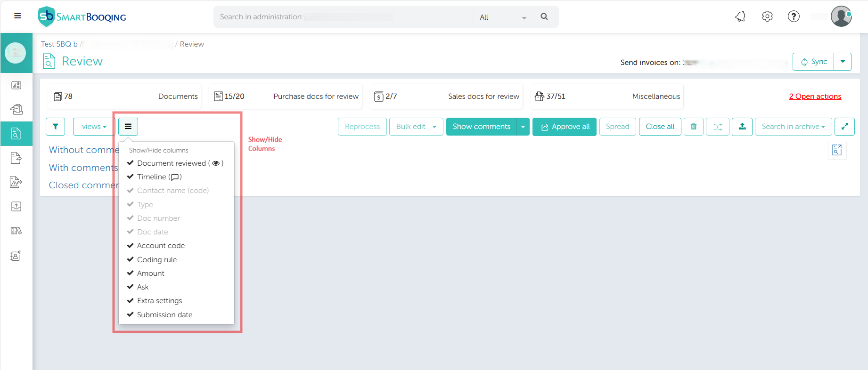Click the upload icon button

coord(742,127)
